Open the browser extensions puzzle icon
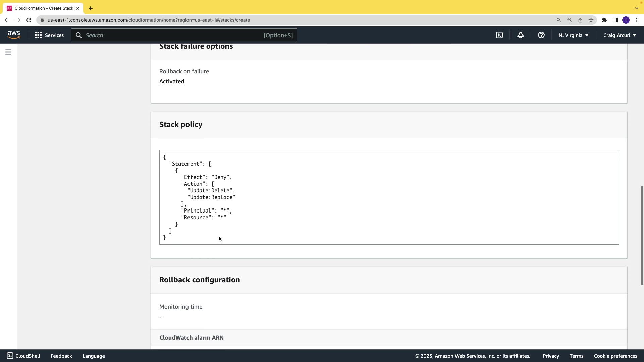 point(604,20)
